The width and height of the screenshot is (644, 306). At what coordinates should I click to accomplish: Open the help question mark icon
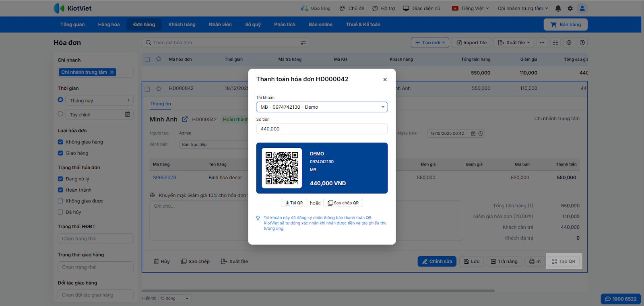(582, 43)
